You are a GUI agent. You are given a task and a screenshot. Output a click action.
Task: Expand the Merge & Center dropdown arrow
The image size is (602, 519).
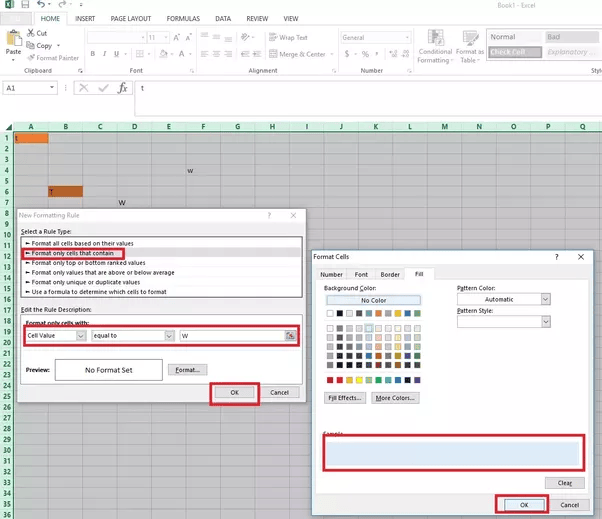pos(332,54)
